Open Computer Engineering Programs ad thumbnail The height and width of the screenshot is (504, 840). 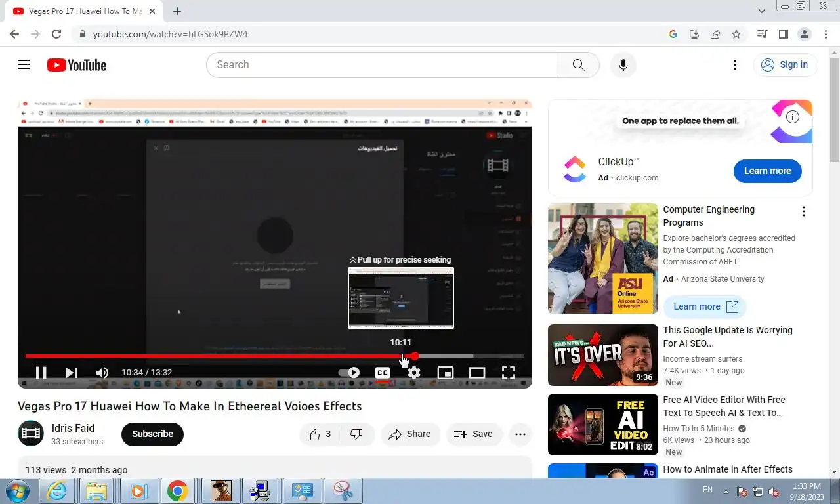(602, 259)
